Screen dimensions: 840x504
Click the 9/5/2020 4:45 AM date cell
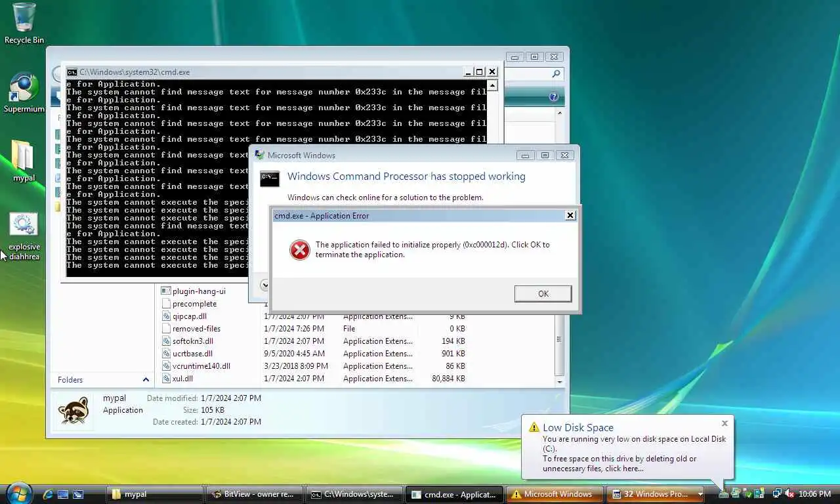(294, 354)
